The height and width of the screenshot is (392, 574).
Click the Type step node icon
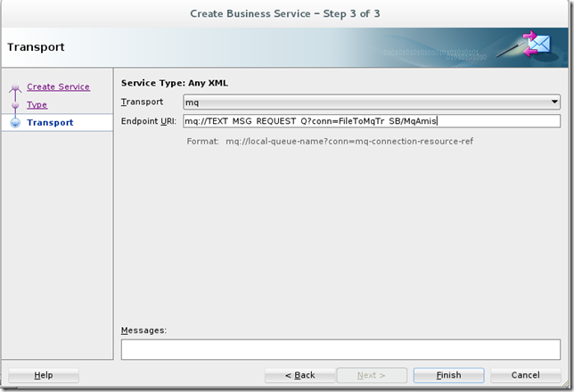coord(14,105)
